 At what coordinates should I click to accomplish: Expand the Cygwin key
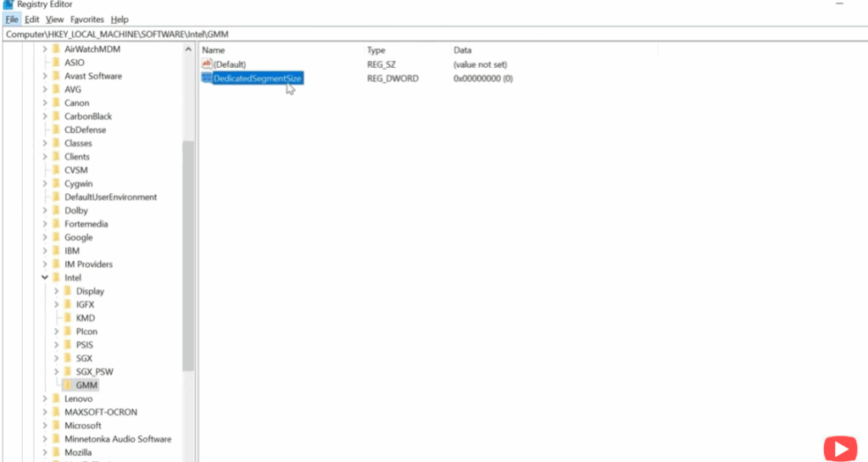click(45, 184)
